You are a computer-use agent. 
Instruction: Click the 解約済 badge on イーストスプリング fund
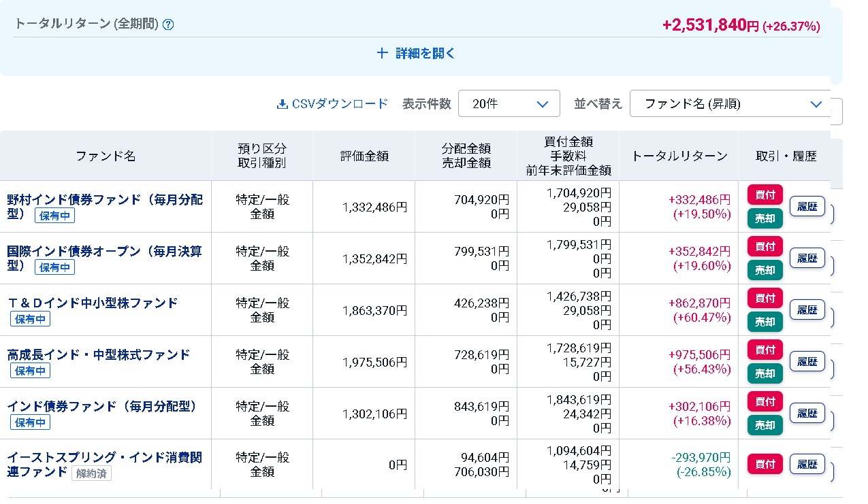[91, 473]
